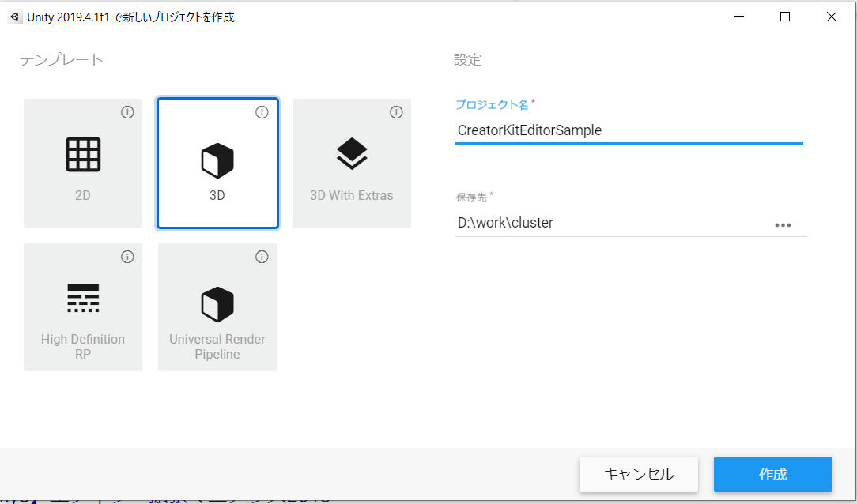
Task: Click the High Definition RP lines icon
Action: [83, 298]
